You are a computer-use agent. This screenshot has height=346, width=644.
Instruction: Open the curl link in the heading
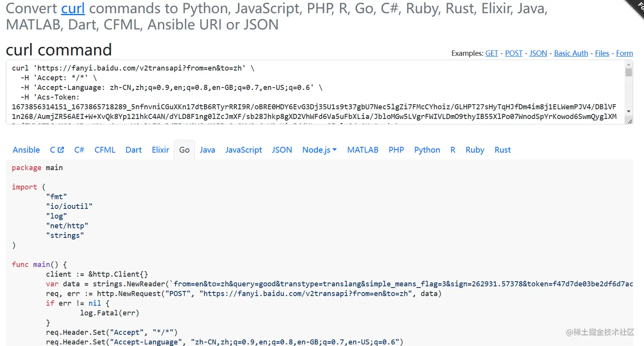click(x=72, y=9)
